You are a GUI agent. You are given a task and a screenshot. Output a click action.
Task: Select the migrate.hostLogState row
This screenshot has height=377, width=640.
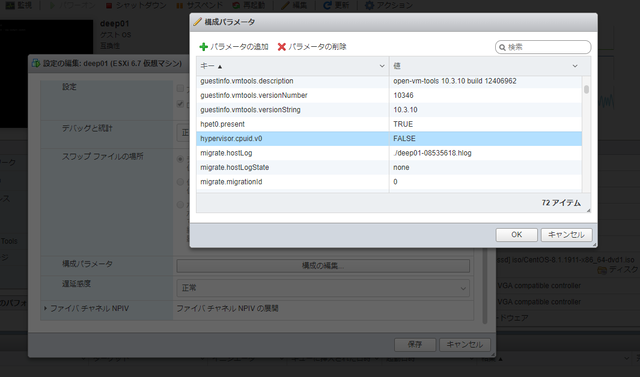tap(389, 167)
